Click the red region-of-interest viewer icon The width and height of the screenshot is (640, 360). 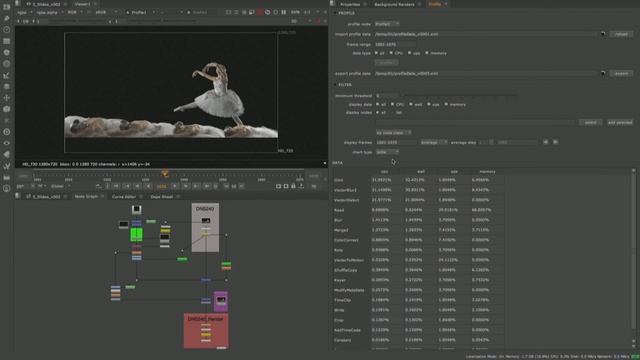point(260,12)
